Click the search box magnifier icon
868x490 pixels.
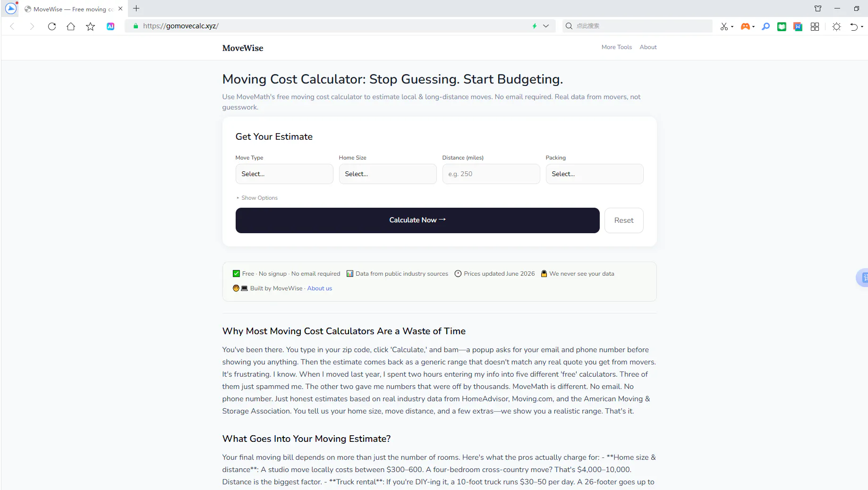click(569, 26)
